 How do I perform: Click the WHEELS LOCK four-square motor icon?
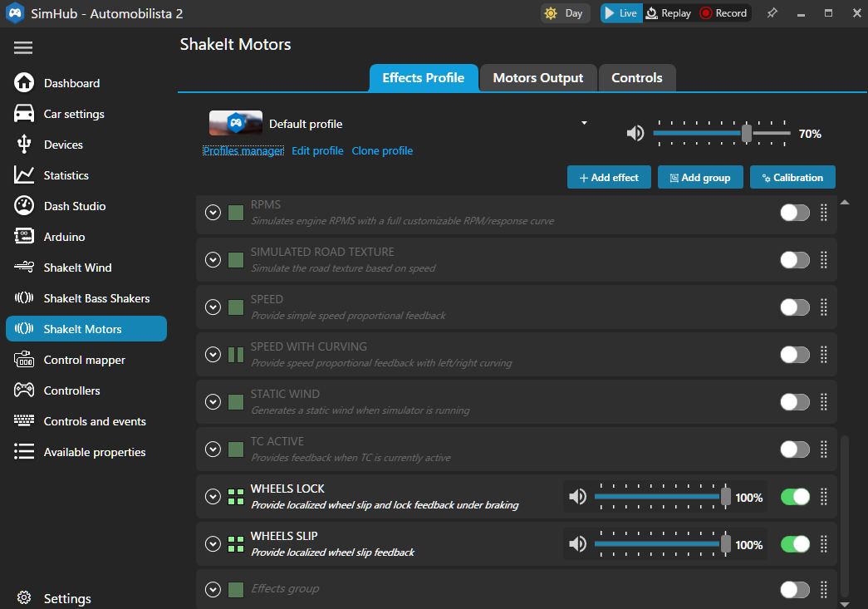pos(236,497)
